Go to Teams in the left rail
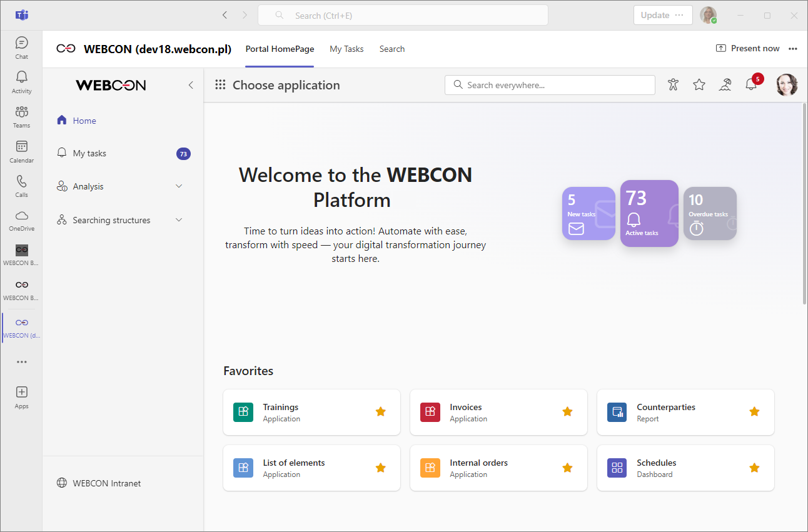Screen dimensions: 808x532 point(21,116)
